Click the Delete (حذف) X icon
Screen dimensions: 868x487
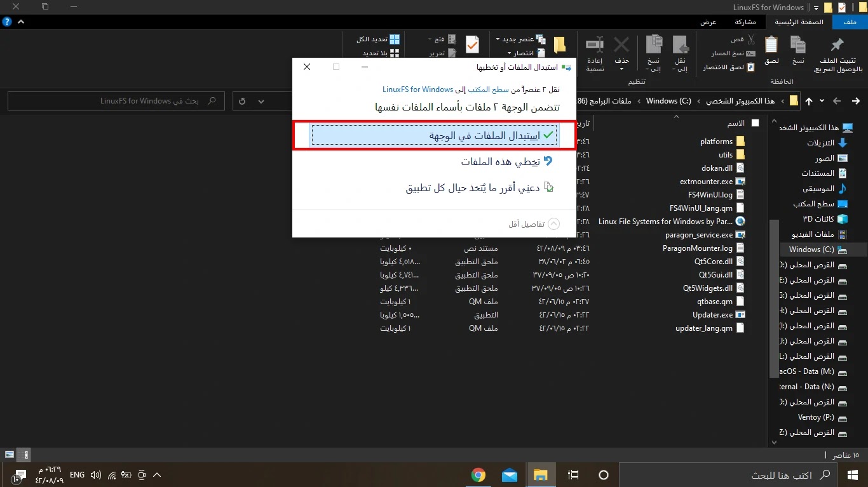[x=621, y=45]
